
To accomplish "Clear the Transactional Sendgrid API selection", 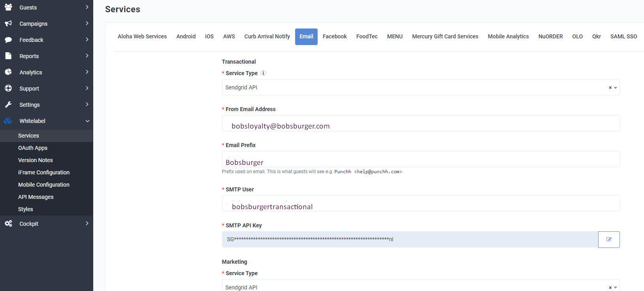I will (x=610, y=88).
